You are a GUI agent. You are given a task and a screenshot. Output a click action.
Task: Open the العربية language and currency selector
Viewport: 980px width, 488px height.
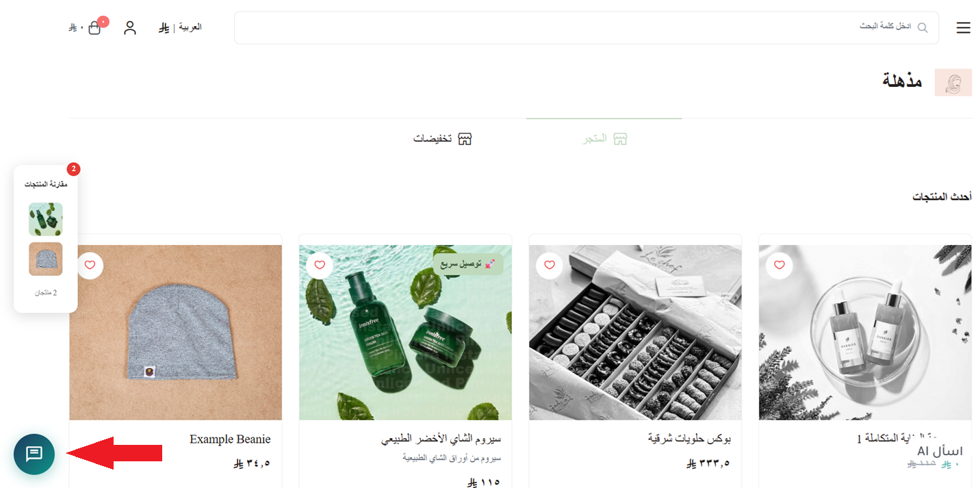coord(180,27)
